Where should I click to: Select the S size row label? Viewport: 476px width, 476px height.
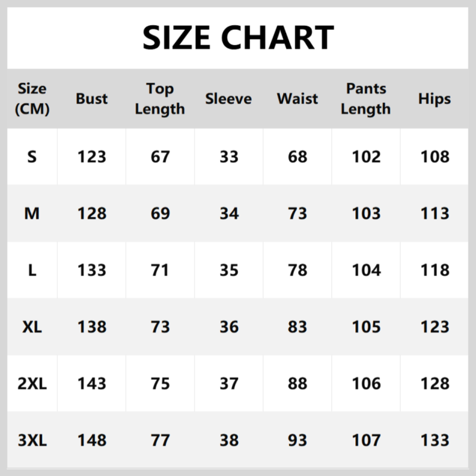[32, 156]
